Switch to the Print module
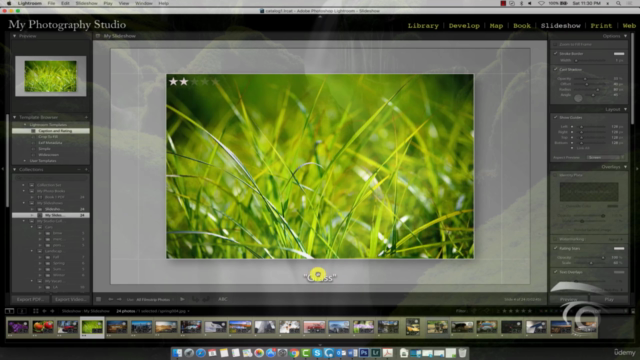Image resolution: width=640 pixels, height=360 pixels. pyautogui.click(x=601, y=26)
